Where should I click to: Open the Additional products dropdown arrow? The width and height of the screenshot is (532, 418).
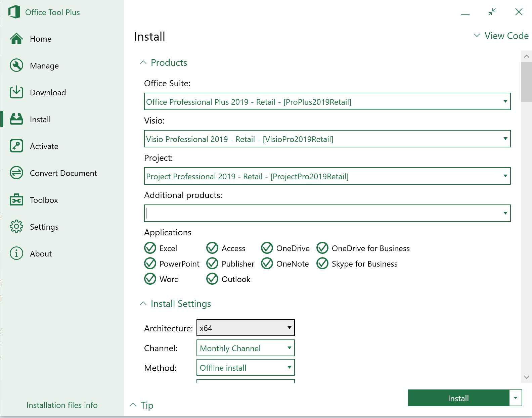click(x=505, y=213)
